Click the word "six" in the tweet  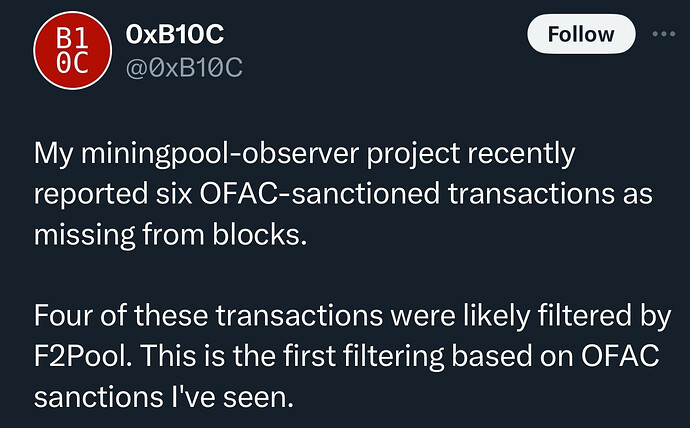click(164, 193)
